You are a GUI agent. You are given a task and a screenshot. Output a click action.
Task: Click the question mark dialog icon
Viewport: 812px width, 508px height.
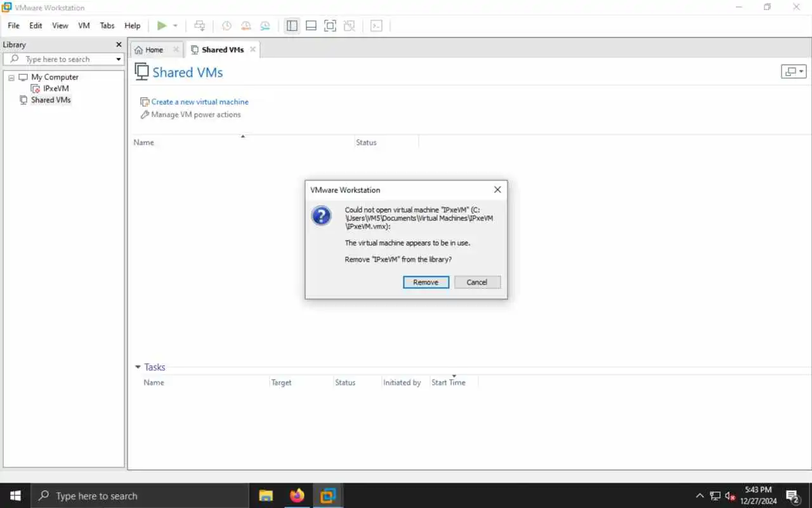(x=322, y=215)
